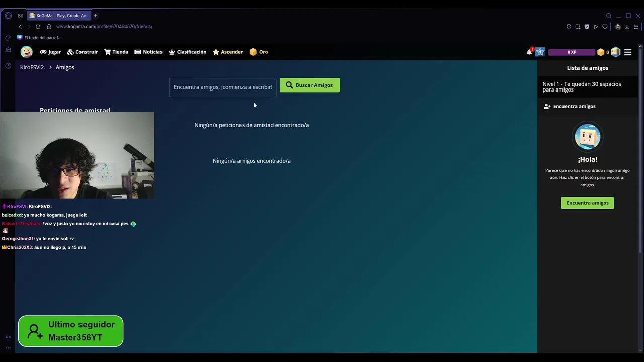Open the hamburger menu
The image size is (644, 362).
(628, 52)
